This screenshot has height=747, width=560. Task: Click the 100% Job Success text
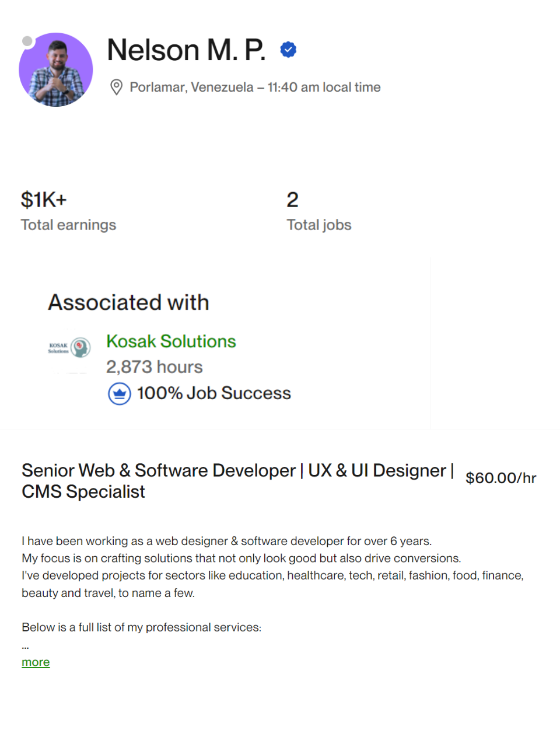(x=214, y=393)
